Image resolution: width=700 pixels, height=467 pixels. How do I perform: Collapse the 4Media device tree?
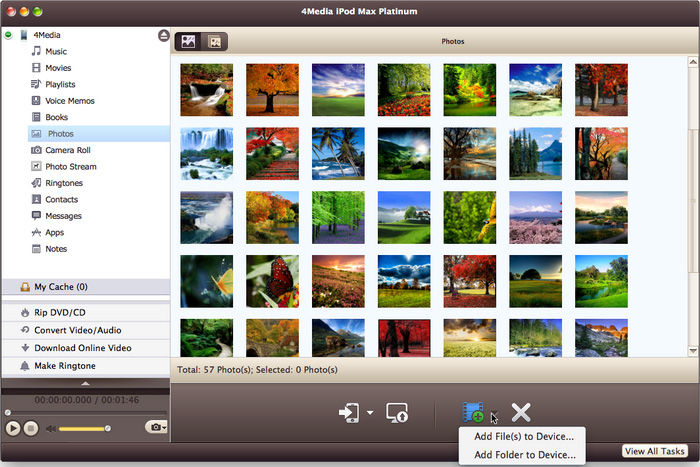[x=9, y=35]
